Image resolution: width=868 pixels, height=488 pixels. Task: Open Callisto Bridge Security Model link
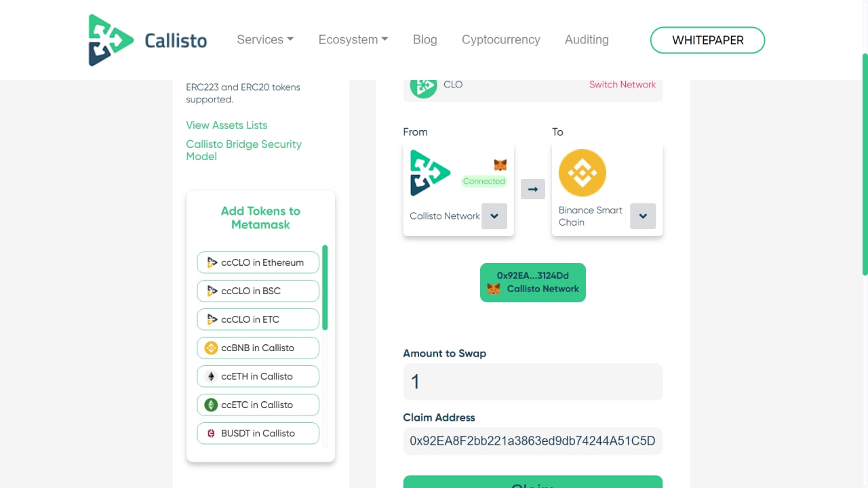(x=243, y=150)
